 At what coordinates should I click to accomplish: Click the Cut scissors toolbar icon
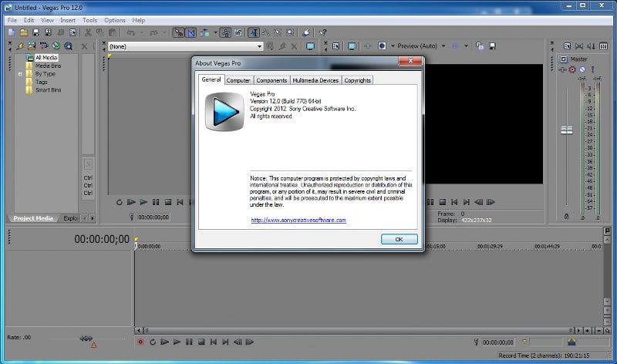88,32
